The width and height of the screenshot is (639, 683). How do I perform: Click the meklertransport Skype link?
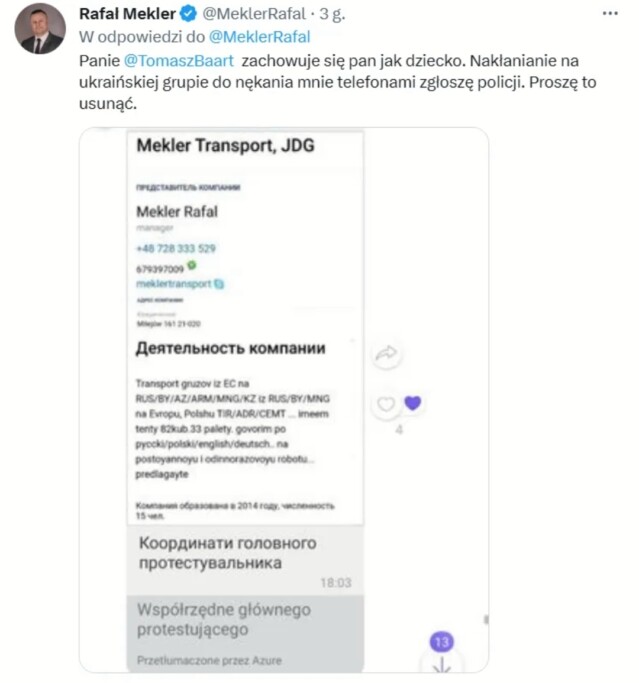point(173,284)
